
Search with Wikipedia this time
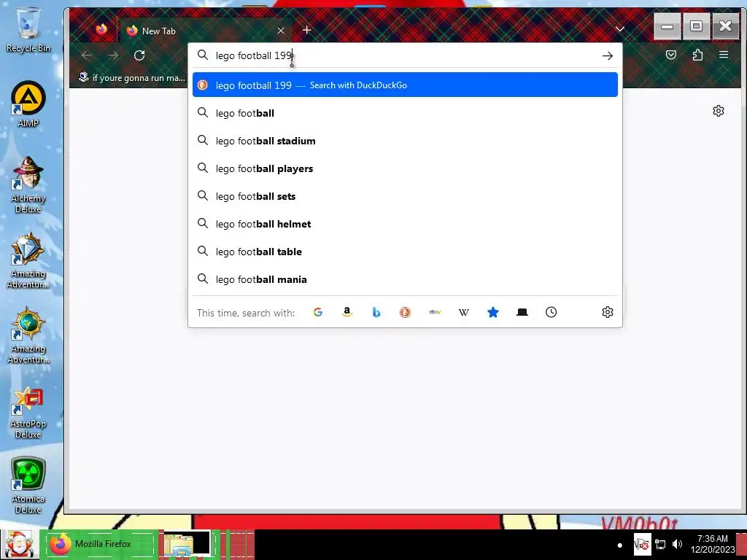[x=463, y=312]
